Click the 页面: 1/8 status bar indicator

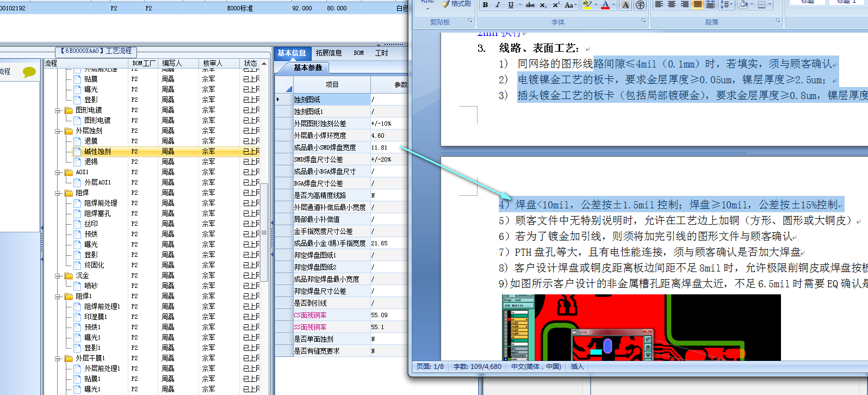(x=430, y=367)
